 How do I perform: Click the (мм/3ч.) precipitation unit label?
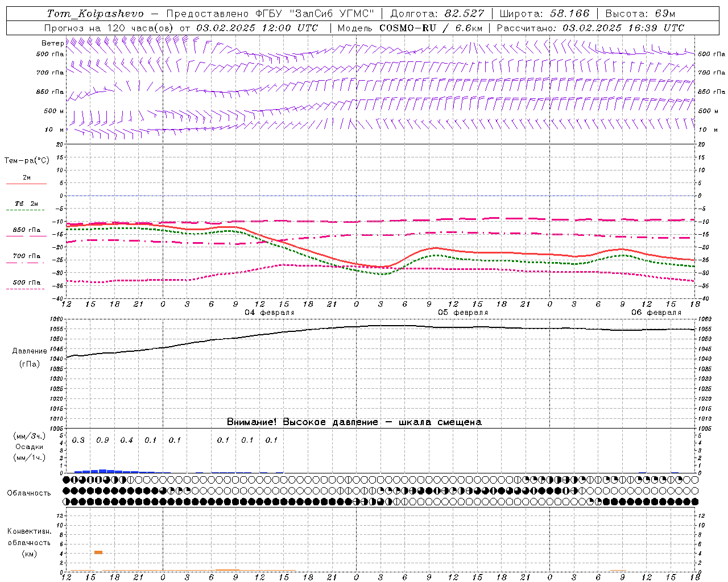[x=29, y=436]
